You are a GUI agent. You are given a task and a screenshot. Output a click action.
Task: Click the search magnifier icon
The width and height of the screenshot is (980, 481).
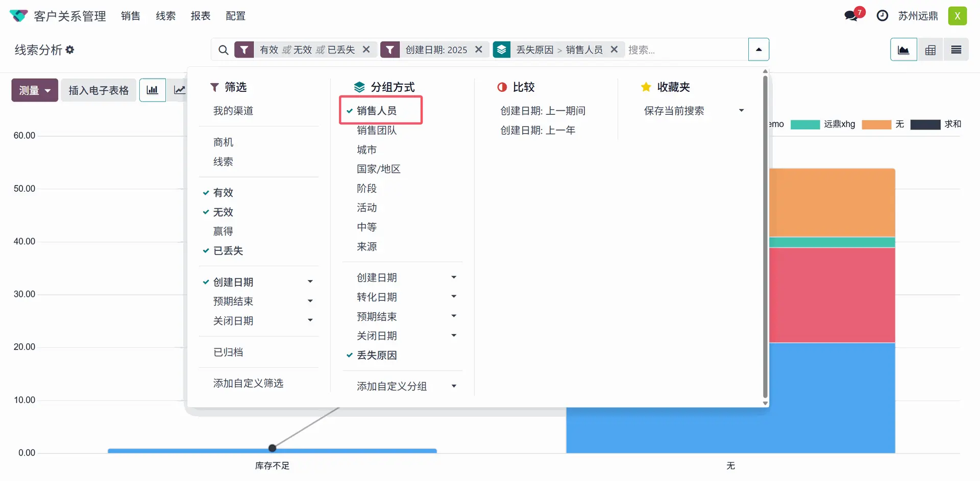(223, 50)
